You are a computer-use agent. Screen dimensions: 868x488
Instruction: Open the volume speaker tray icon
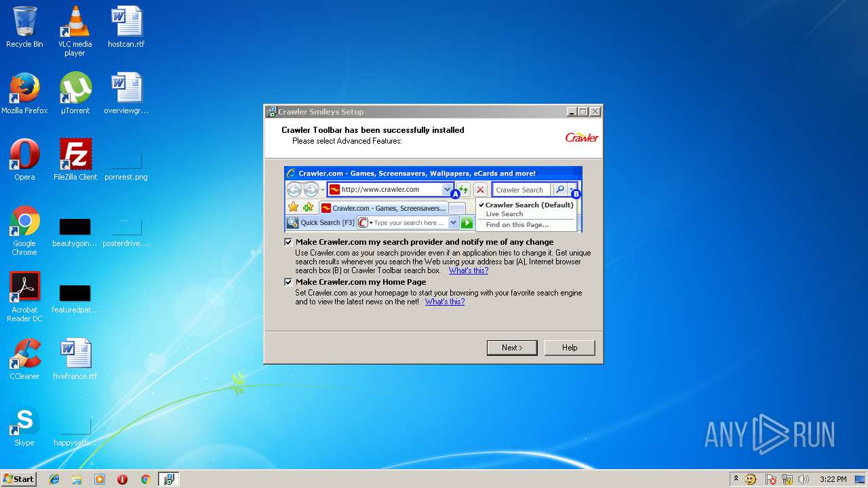(804, 479)
